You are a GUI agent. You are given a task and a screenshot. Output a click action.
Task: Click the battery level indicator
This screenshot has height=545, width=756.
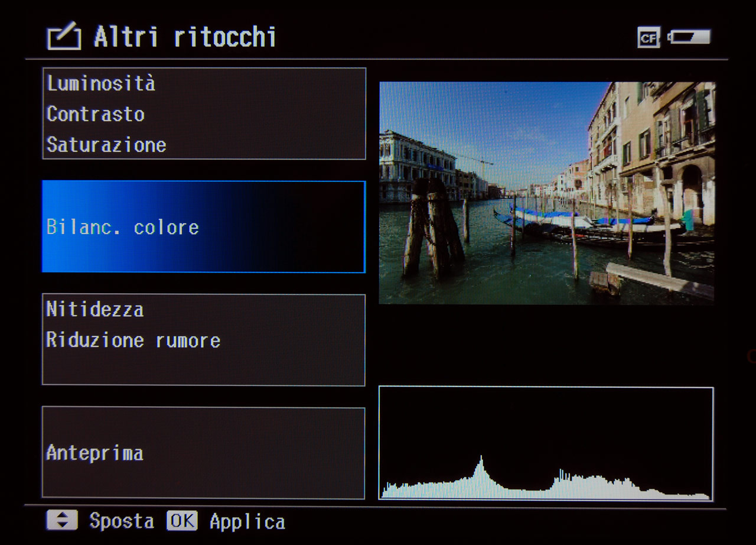tap(689, 37)
